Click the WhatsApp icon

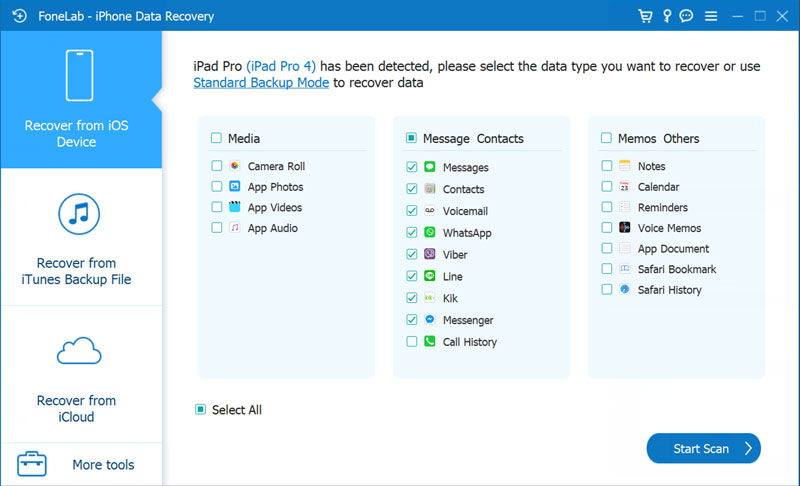(x=430, y=232)
